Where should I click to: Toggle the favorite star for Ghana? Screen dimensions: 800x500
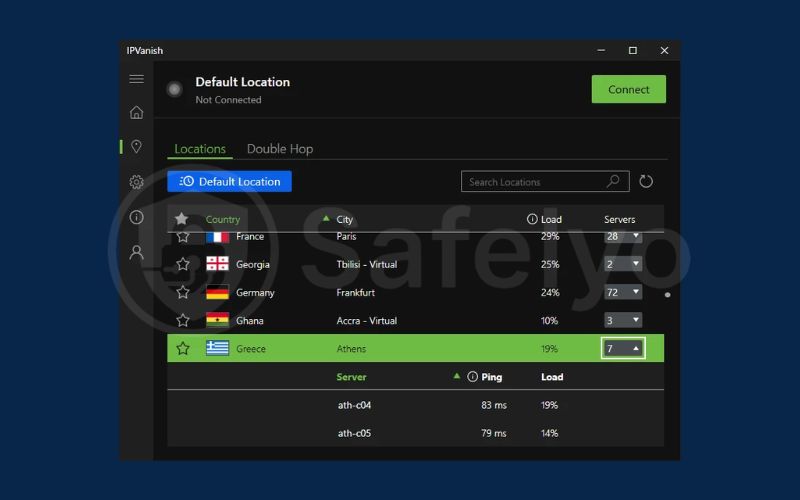tap(183, 321)
